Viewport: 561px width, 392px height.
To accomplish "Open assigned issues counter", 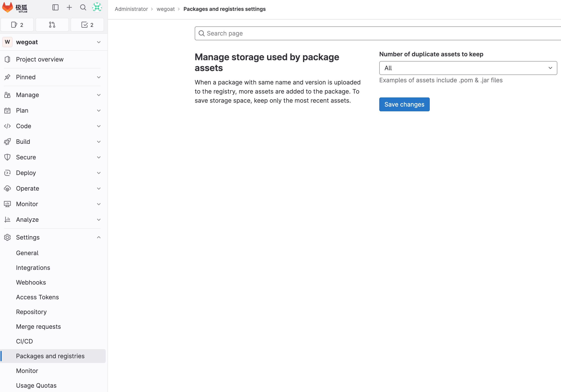I will click(x=17, y=25).
